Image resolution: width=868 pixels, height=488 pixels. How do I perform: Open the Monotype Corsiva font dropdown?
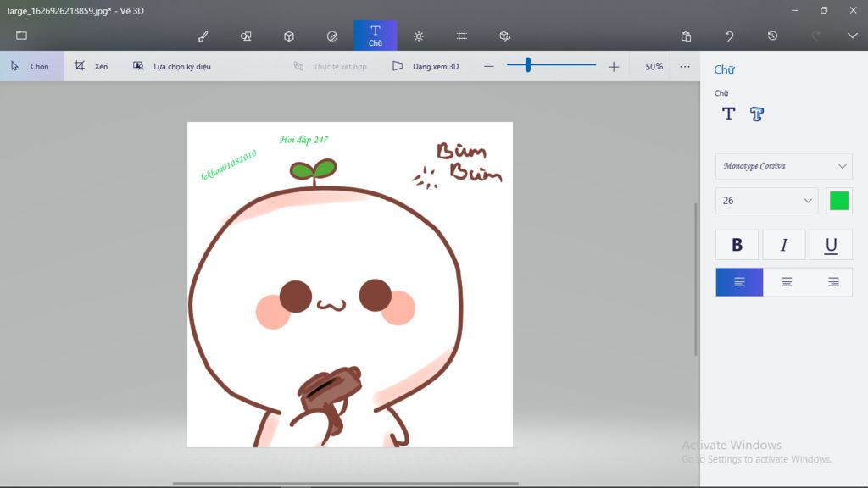pyautogui.click(x=784, y=166)
